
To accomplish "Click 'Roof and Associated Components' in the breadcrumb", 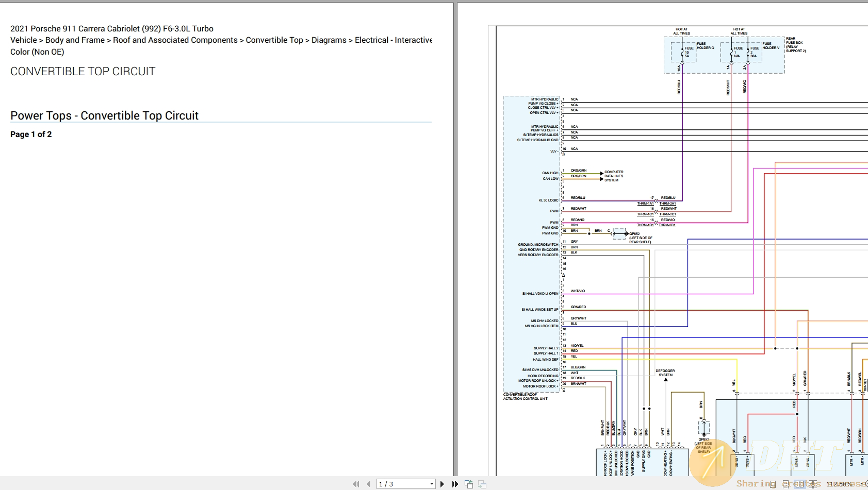I will [x=175, y=40].
